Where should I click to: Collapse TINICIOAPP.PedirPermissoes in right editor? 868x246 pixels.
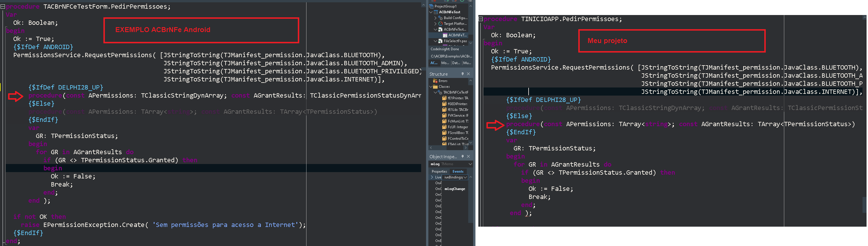click(x=481, y=19)
